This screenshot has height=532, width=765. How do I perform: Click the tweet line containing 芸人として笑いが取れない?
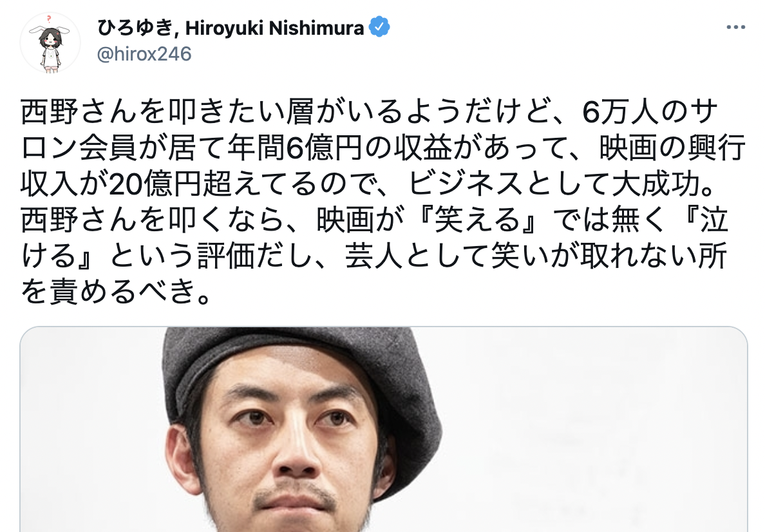[x=374, y=256]
